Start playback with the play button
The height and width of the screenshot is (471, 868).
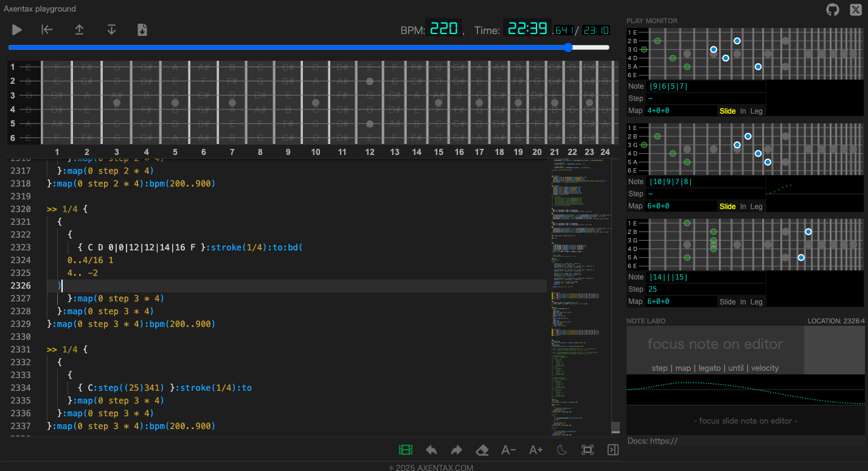[17, 30]
